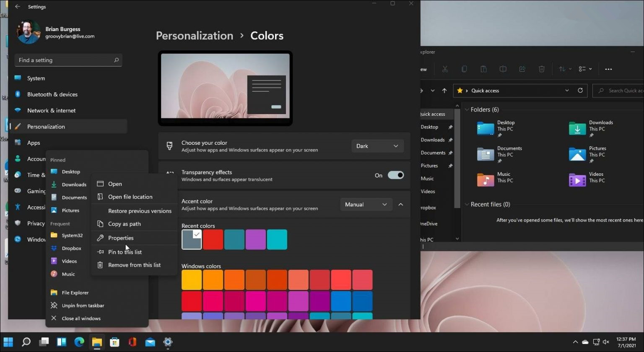Disable Transparency effects
The height and width of the screenshot is (352, 644).
pyautogui.click(x=396, y=175)
